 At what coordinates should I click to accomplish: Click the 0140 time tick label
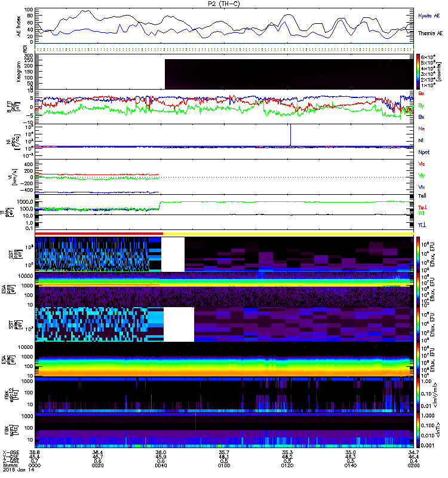pos(350,465)
